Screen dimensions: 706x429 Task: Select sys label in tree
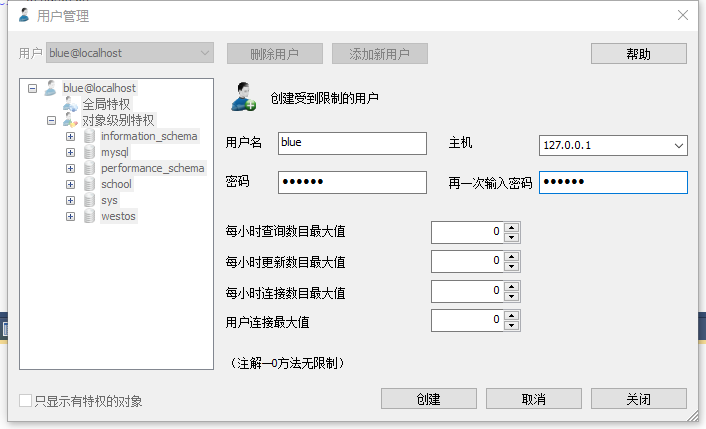pos(109,200)
